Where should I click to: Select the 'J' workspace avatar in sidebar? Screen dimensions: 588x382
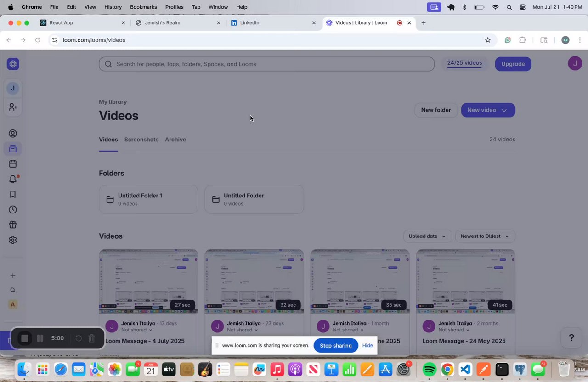(x=13, y=88)
